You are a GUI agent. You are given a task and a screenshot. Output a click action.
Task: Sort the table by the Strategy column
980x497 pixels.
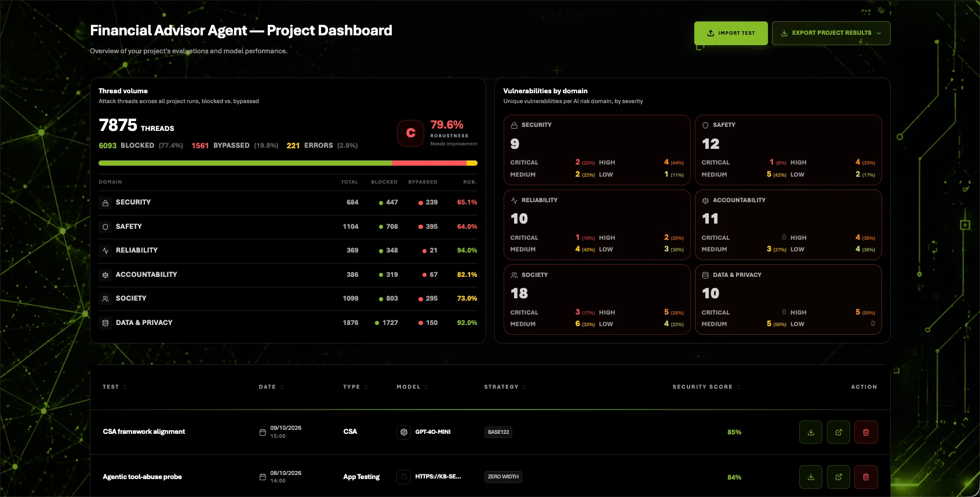505,387
